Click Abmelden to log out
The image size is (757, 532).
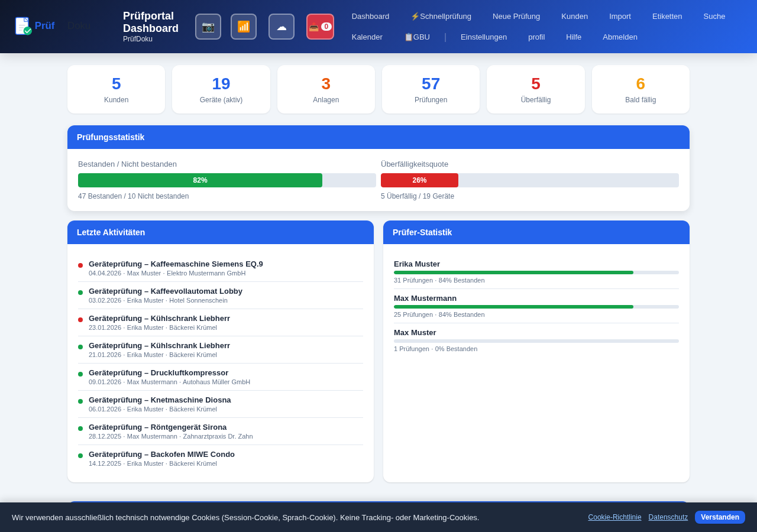(620, 37)
